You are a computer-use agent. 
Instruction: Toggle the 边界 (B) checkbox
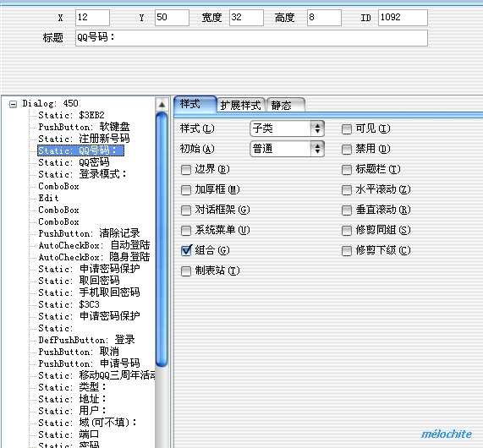click(186, 169)
